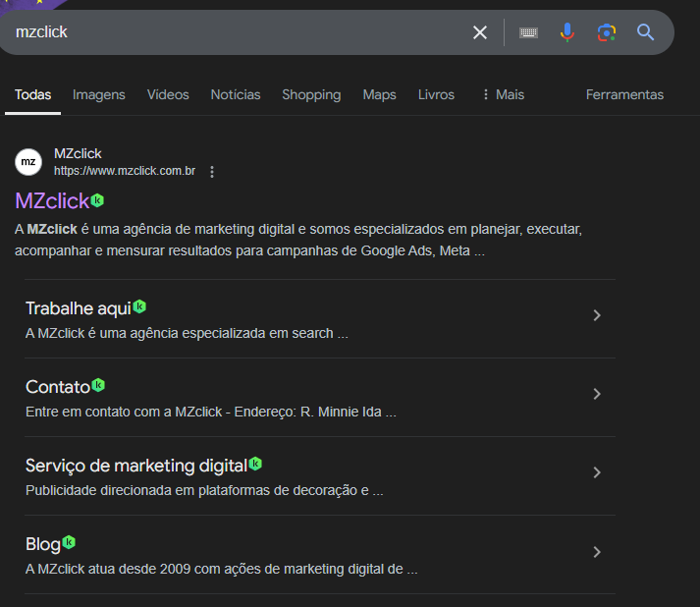Click the green badge next to MZclick title
Screen dimensions: 700x607
click(x=97, y=200)
